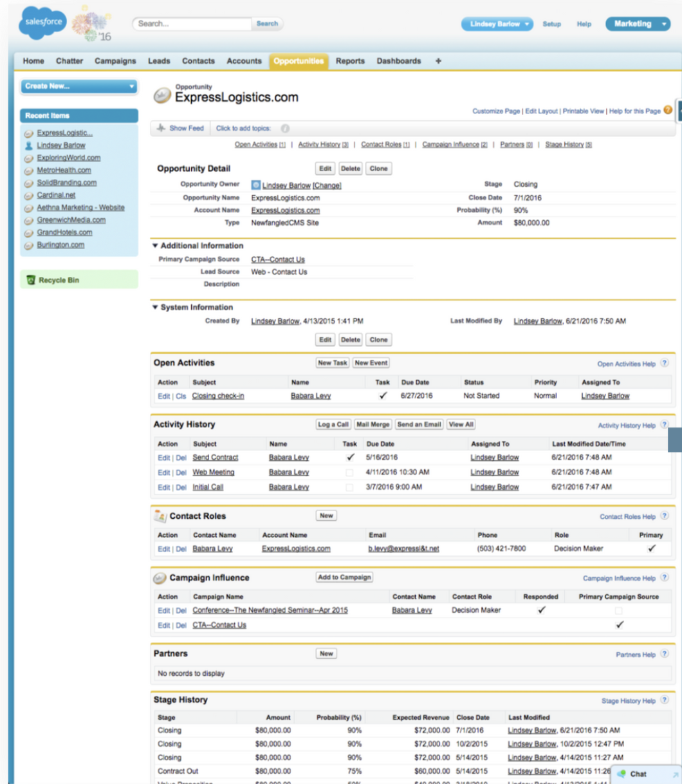Open the Dashboards tab

(399, 61)
